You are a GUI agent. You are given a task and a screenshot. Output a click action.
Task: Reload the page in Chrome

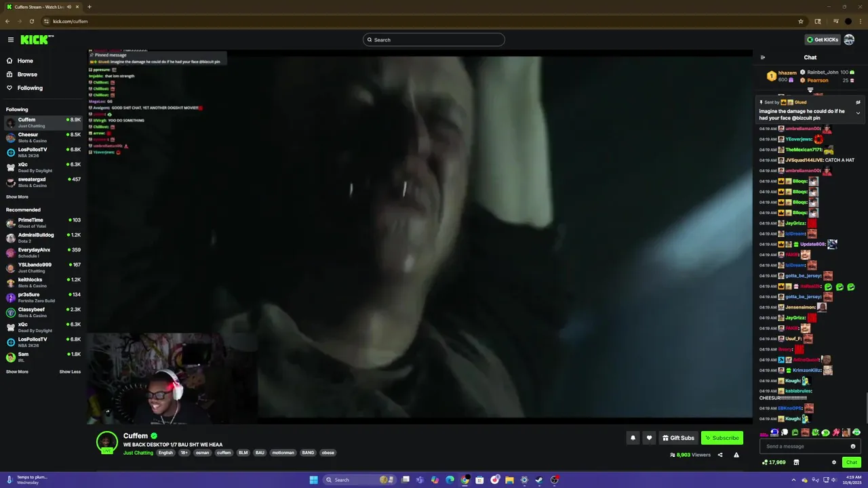click(31, 21)
